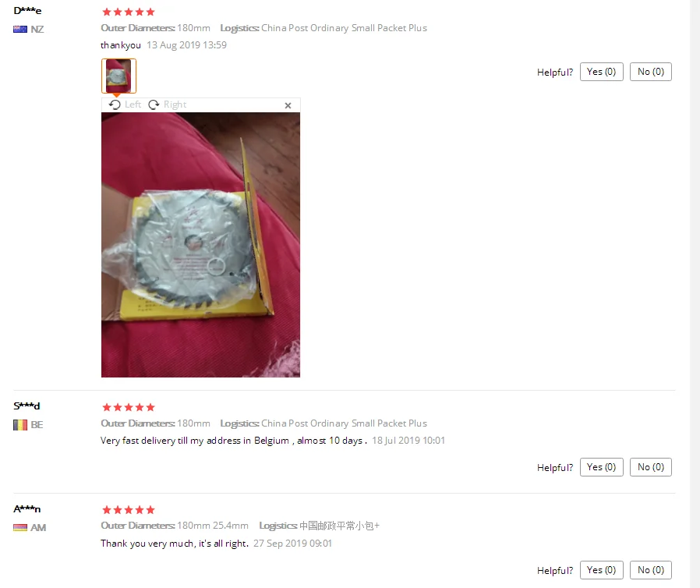This screenshot has width=700, height=588.
Task: Click reviewer name D***e
Action: tap(27, 11)
